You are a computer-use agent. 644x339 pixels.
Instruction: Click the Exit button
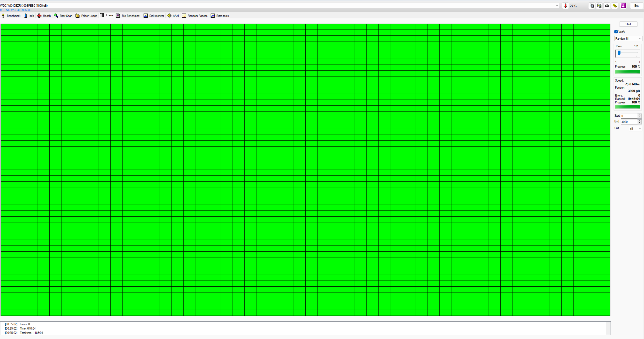click(636, 5)
